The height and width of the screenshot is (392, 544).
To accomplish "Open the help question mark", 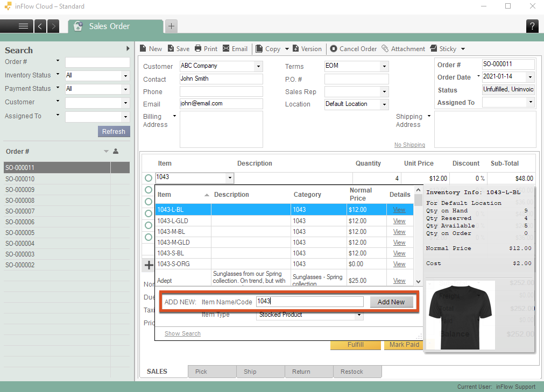I will pyautogui.click(x=532, y=26).
